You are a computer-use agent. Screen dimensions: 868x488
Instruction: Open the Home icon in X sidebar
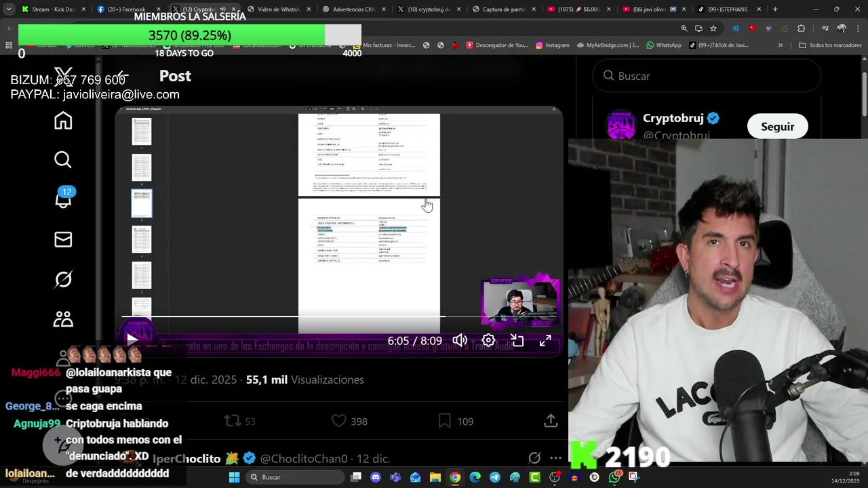[63, 121]
